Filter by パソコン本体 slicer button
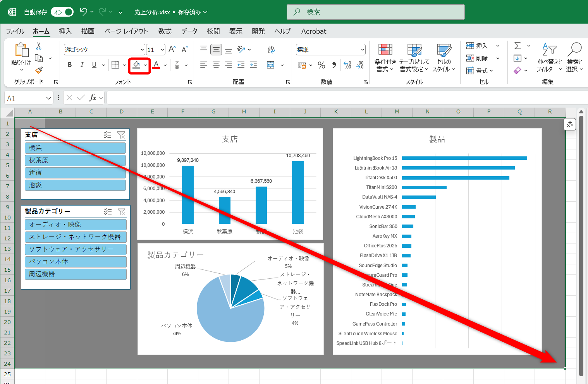588x384 pixels. click(x=76, y=262)
